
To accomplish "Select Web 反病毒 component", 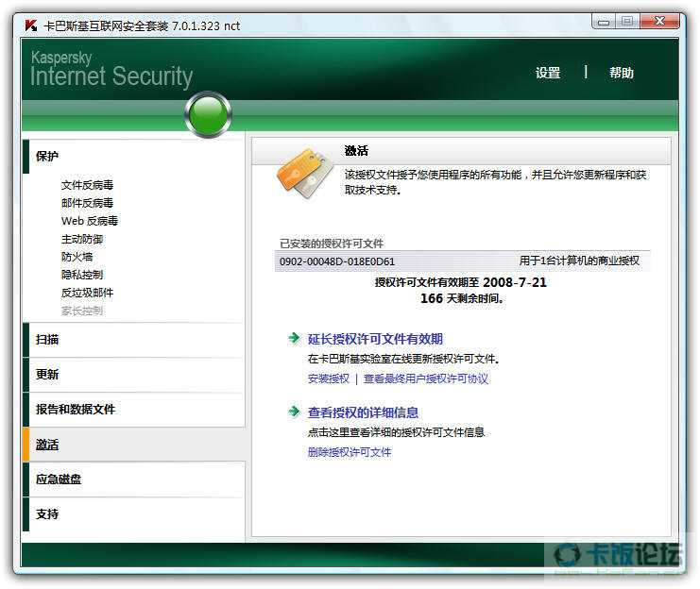I will pos(90,221).
